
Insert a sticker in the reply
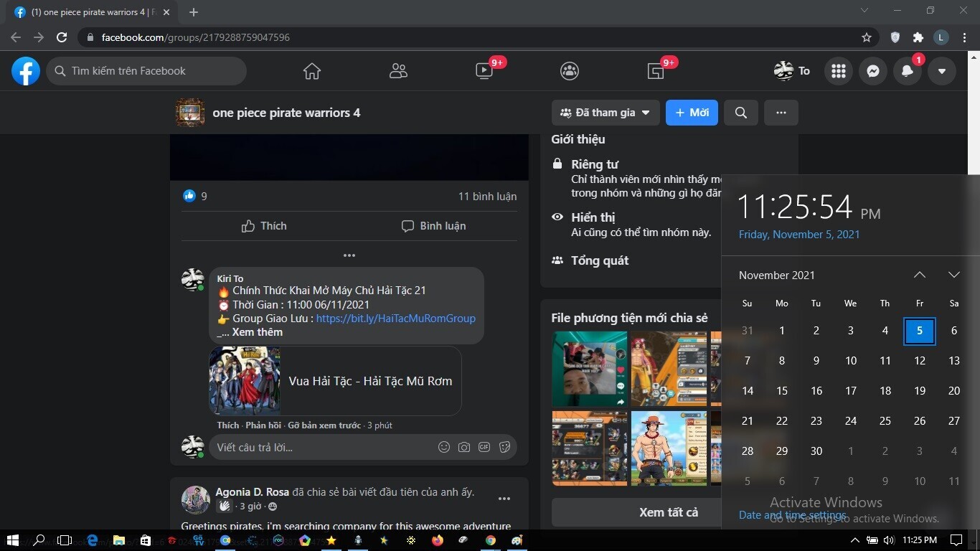click(504, 447)
